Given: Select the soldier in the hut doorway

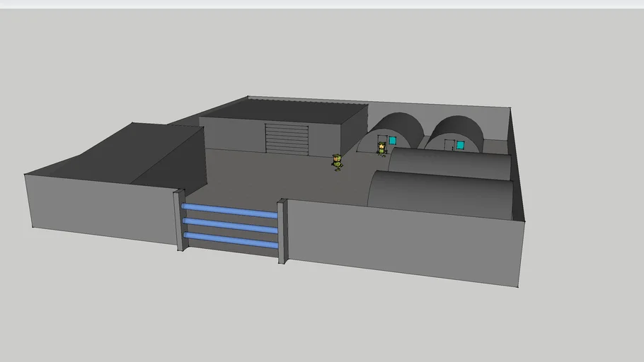Looking at the screenshot, I should pos(381,148).
